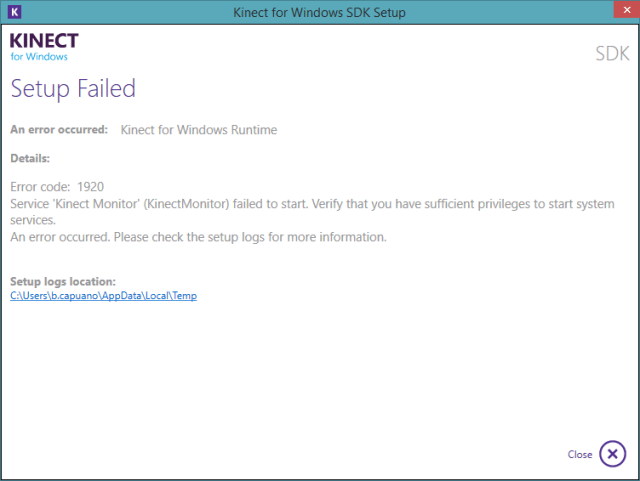This screenshot has width=640, height=481.
Task: Click the circled X close icon
Action: pos(612,454)
